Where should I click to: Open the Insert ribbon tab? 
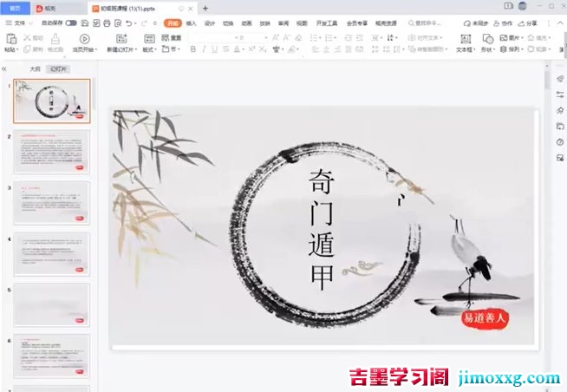[191, 23]
